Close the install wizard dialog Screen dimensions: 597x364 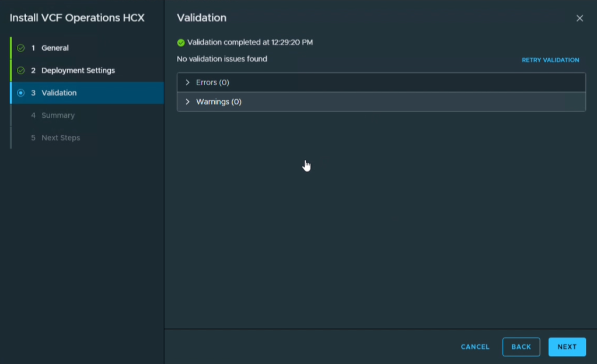click(x=579, y=18)
